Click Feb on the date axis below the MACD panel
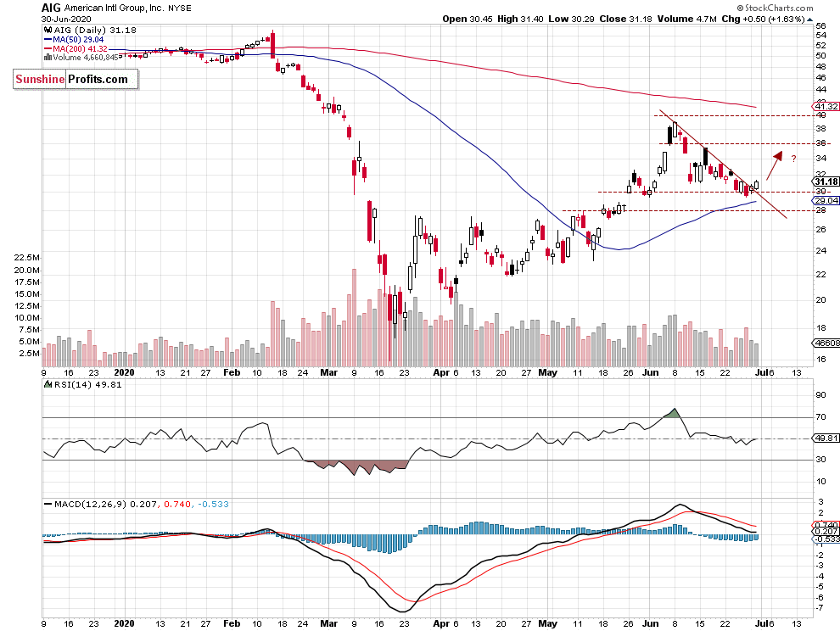Screen dimensions: 840x631 tap(232, 623)
